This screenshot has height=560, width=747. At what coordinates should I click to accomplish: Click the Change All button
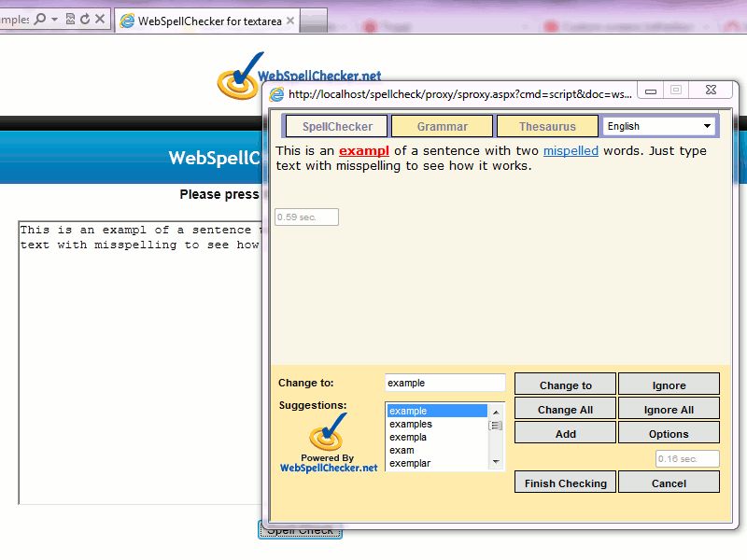click(x=566, y=409)
